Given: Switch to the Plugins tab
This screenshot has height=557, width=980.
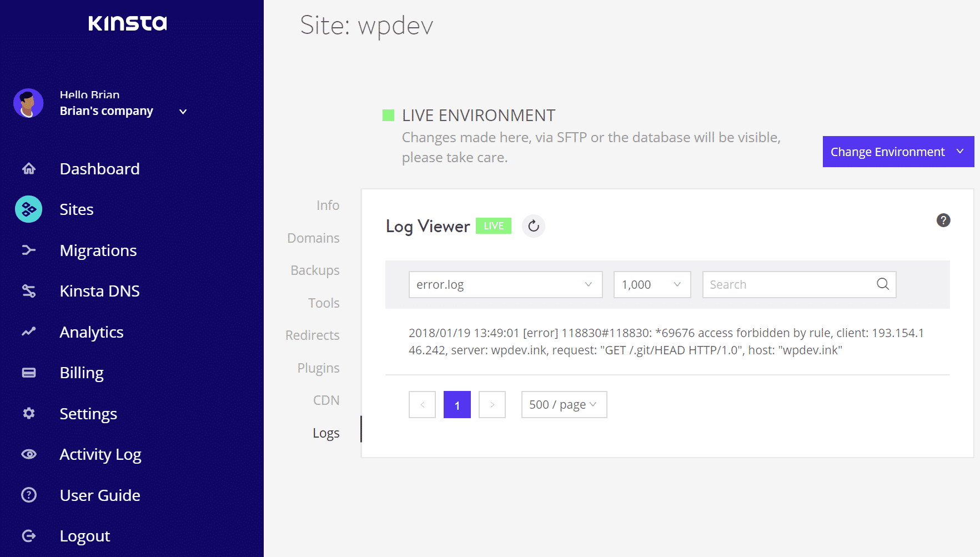Looking at the screenshot, I should pyautogui.click(x=318, y=368).
